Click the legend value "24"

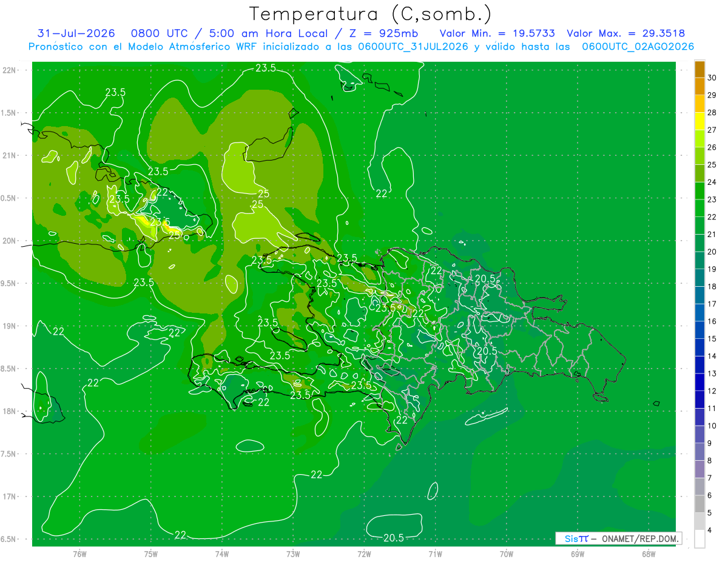[x=713, y=182]
